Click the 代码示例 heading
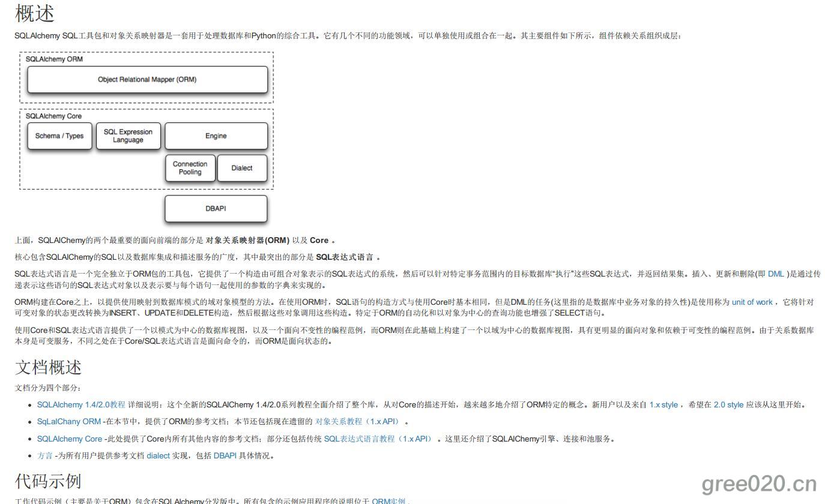 (48, 481)
